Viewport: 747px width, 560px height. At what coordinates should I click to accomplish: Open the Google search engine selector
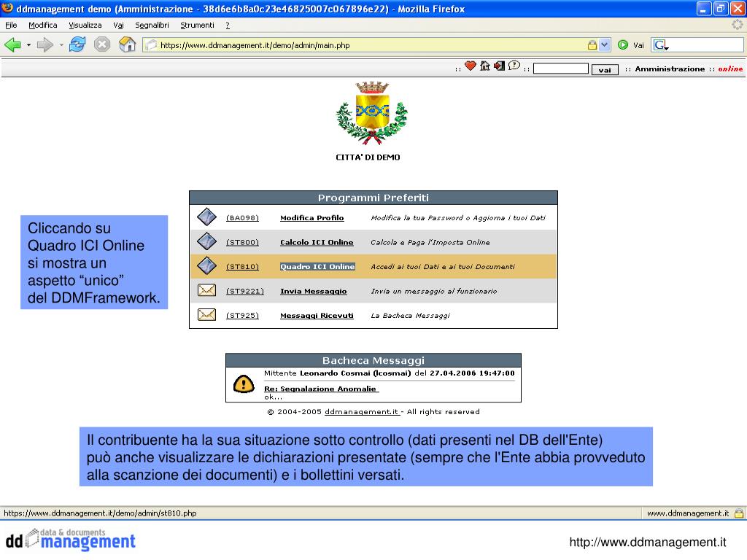pyautogui.click(x=661, y=45)
